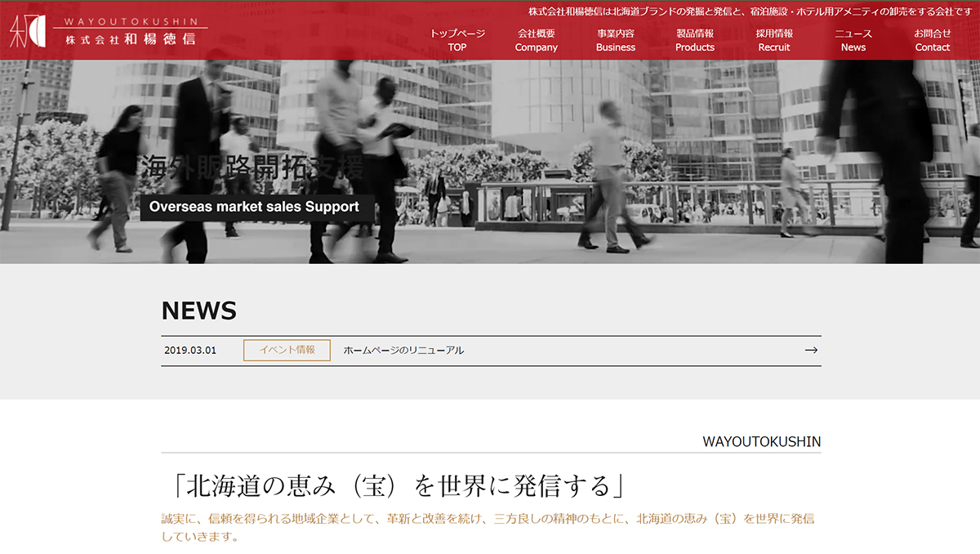The height and width of the screenshot is (554, 980).
Task: Open the 製品情報 Products menu item
Action: coord(694,40)
